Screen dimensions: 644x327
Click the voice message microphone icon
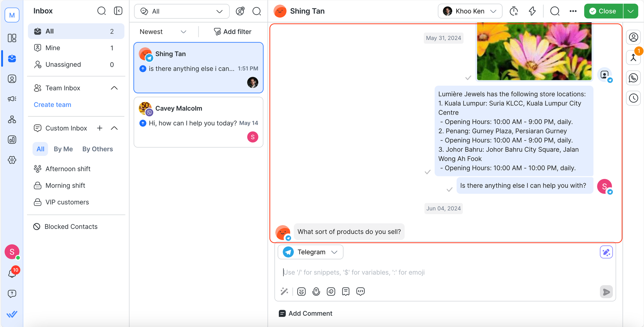click(316, 292)
